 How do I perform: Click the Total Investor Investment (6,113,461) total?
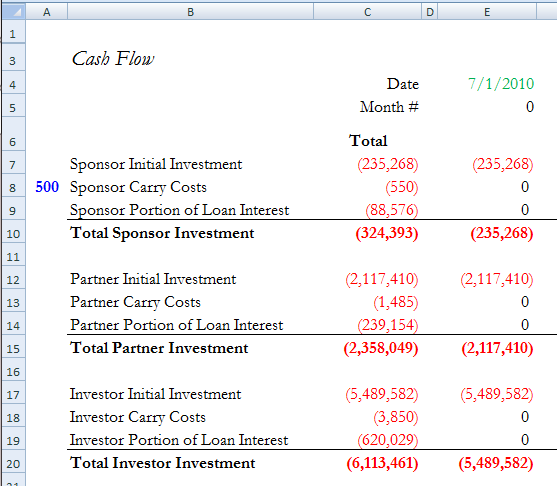point(382,463)
